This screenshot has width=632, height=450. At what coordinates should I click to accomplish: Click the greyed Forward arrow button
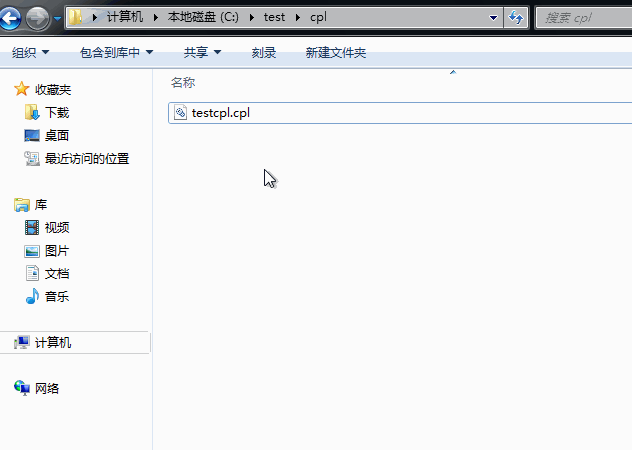point(37,18)
